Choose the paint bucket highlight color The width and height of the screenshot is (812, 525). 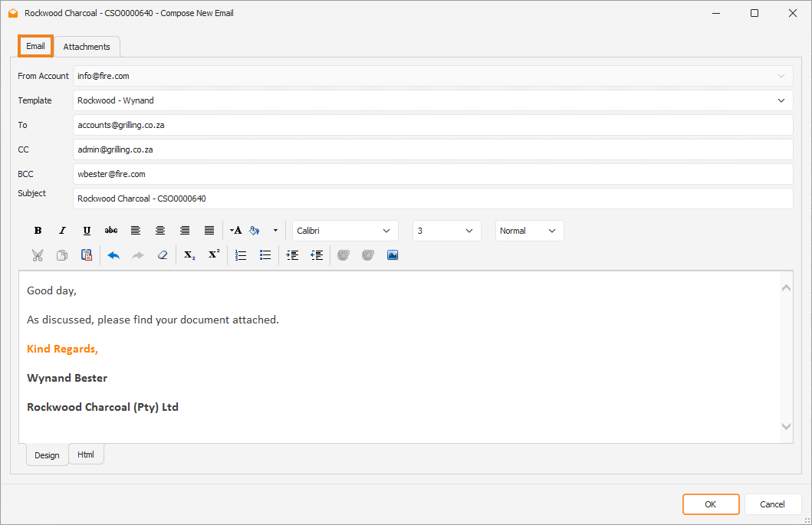(255, 231)
